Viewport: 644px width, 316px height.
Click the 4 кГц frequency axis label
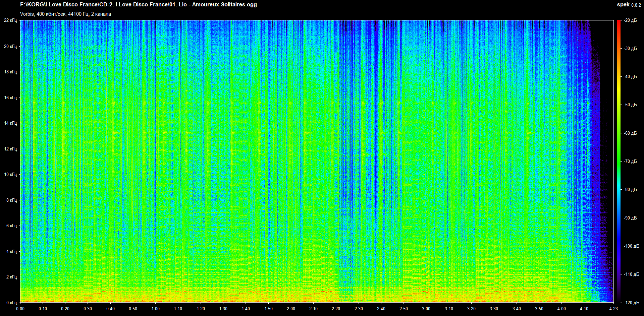tap(12, 251)
